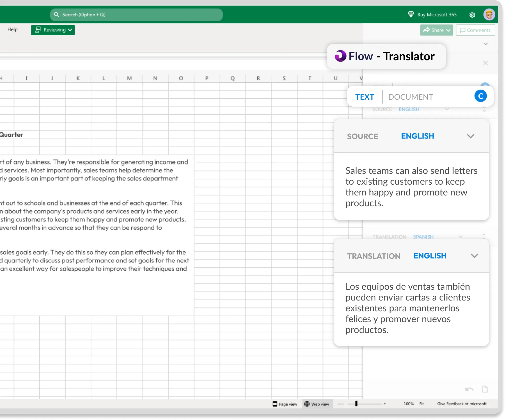The image size is (517, 420).
Task: Click the zoom slider handle
Action: click(356, 404)
